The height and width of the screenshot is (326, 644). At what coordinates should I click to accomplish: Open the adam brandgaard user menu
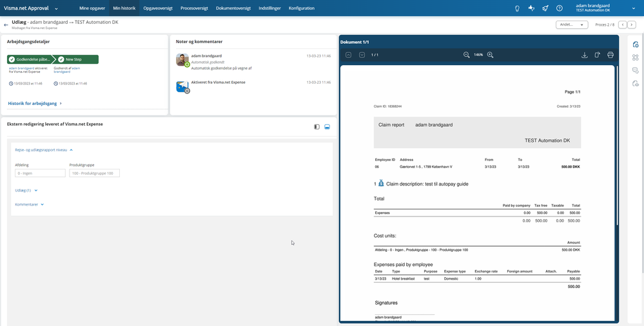pyautogui.click(x=606, y=8)
